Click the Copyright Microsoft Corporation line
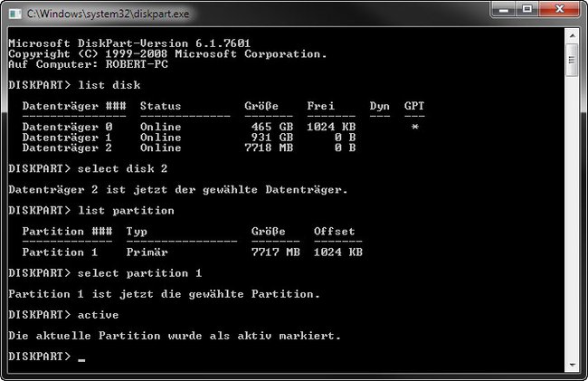588x381 pixels. point(167,54)
